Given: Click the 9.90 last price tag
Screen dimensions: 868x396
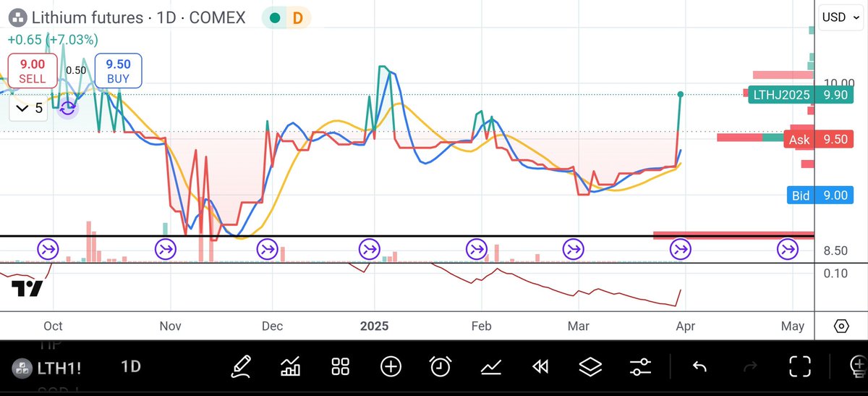Looking at the screenshot, I should pyautogui.click(x=833, y=95).
